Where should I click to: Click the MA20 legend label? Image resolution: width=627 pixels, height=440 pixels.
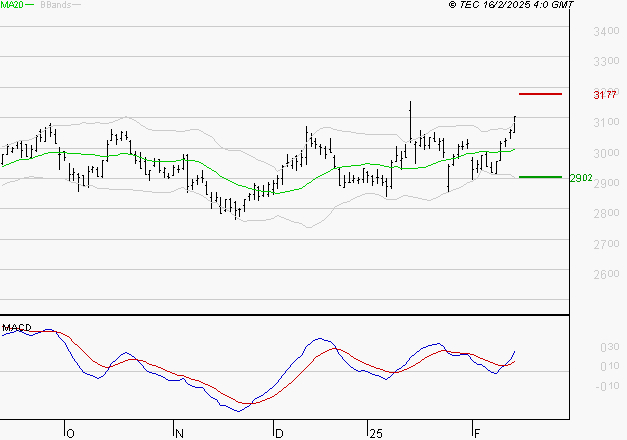pos(12,5)
